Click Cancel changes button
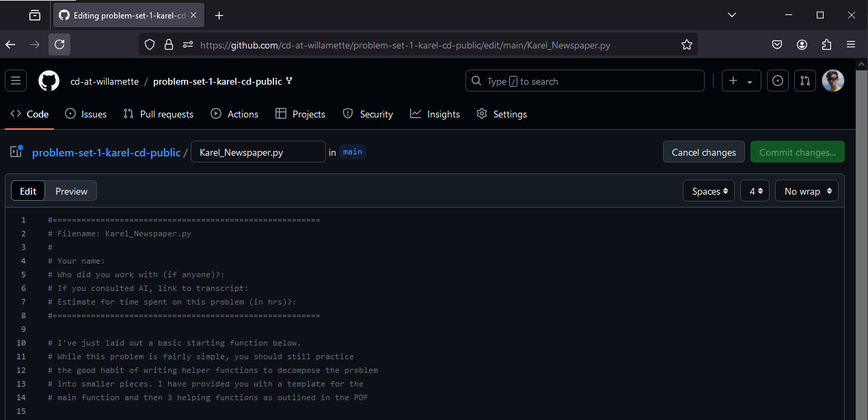The width and height of the screenshot is (868, 420). click(703, 152)
